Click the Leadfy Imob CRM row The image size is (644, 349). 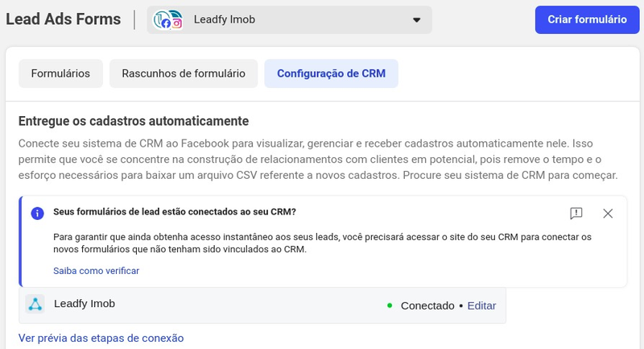[x=262, y=305]
